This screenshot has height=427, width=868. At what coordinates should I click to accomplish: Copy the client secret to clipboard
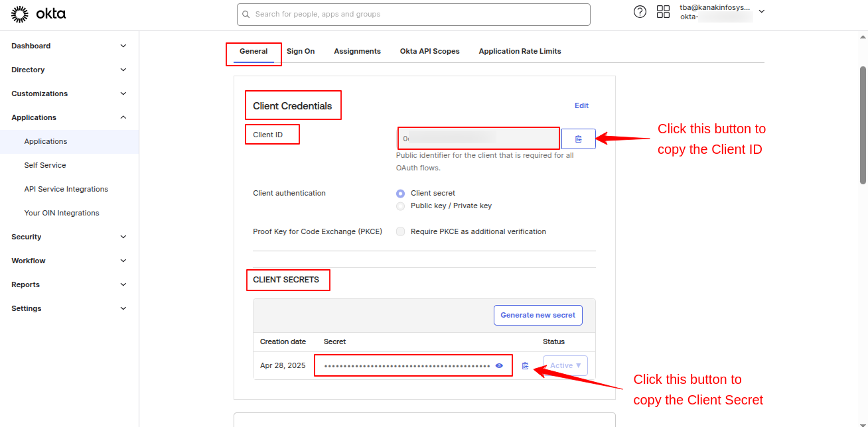(x=525, y=365)
